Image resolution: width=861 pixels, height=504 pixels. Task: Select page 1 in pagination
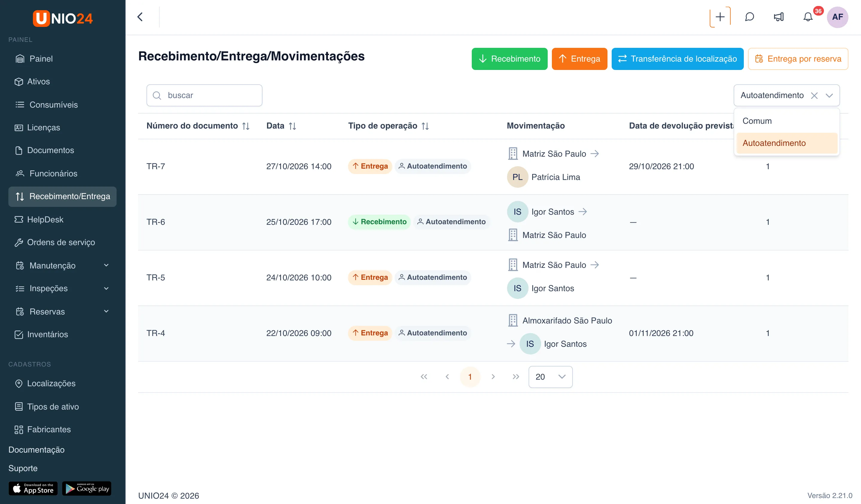click(x=470, y=377)
